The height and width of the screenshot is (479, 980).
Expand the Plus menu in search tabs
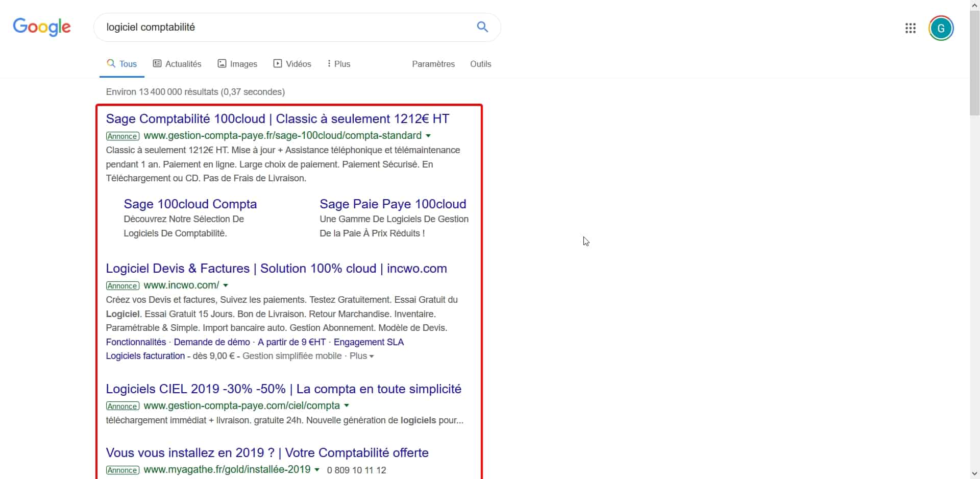pyautogui.click(x=339, y=64)
